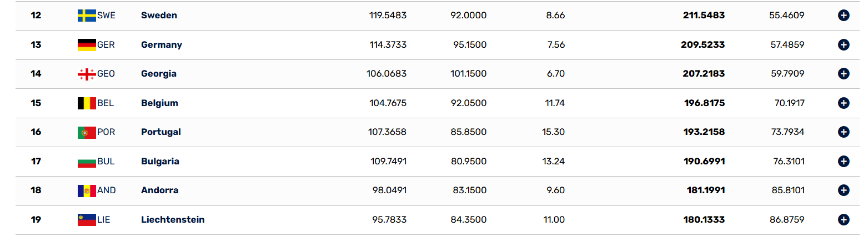
Task: Select Liechtenstein country name
Action: tap(173, 220)
